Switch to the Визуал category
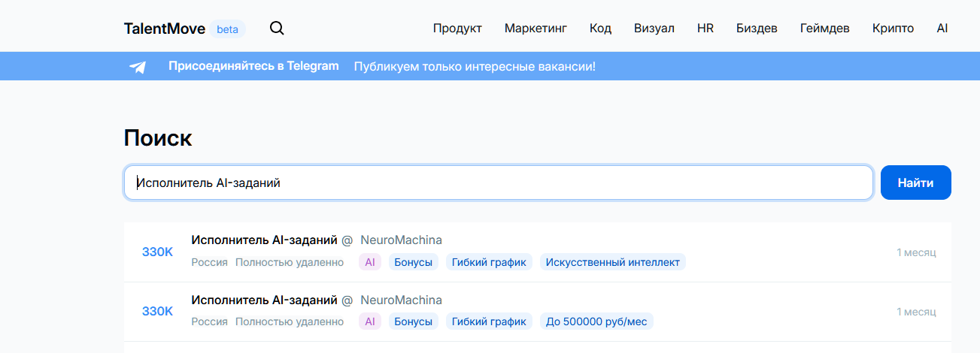 click(654, 29)
